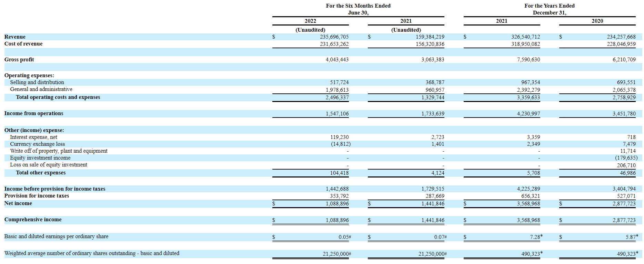The image size is (644, 264).
Task: Click 'Basic and diluted earnings per ordinary share'
Action: pyautogui.click(x=56, y=236)
